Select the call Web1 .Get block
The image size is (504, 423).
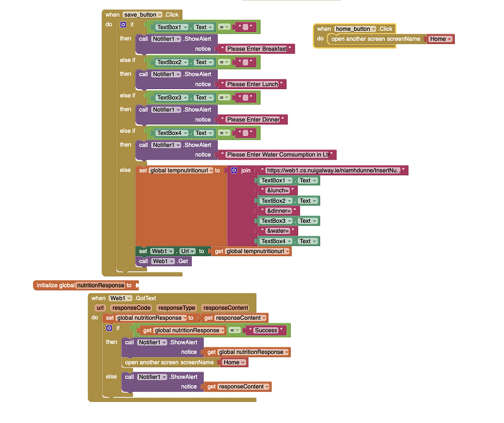pyautogui.click(x=164, y=261)
